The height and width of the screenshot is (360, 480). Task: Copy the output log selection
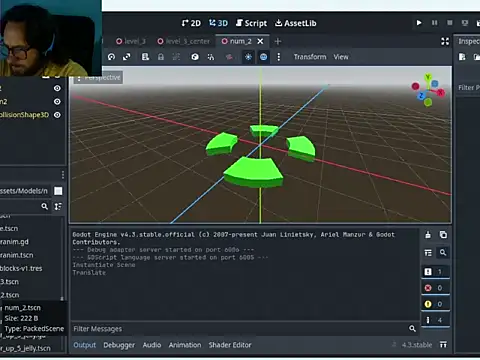pos(443,235)
